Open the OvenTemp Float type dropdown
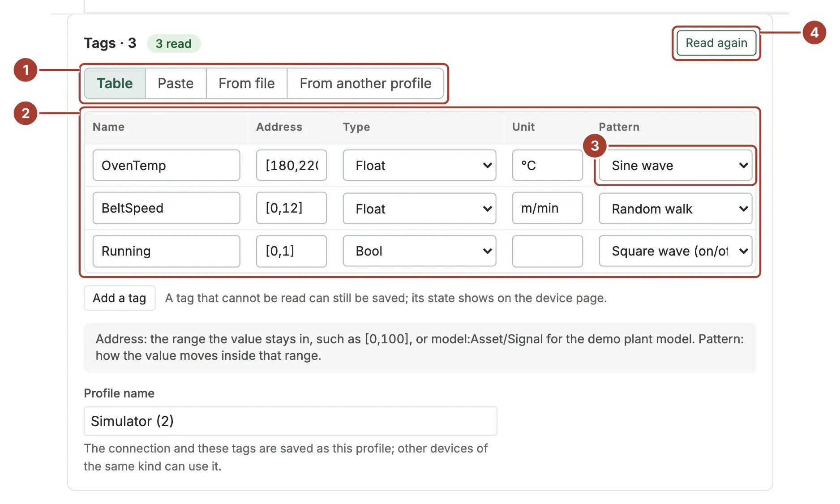840x504 pixels. [x=420, y=166]
